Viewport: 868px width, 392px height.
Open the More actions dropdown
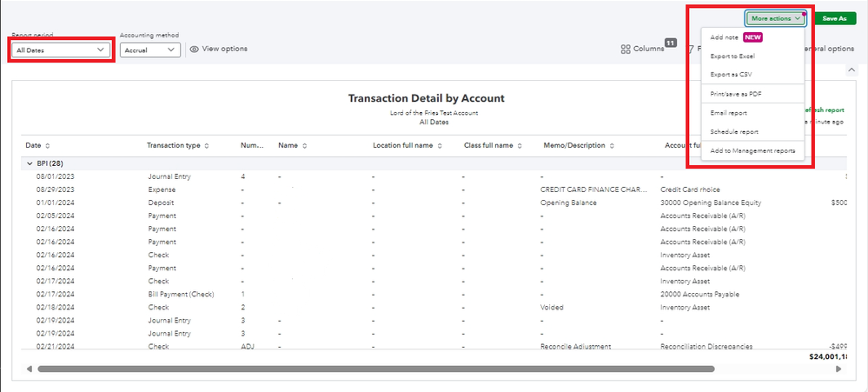(x=776, y=18)
